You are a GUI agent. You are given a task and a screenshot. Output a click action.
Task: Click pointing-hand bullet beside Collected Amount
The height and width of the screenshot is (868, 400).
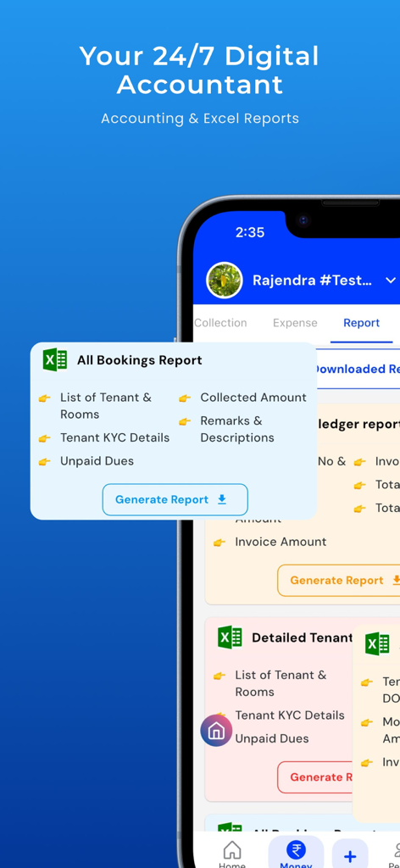[x=184, y=398]
